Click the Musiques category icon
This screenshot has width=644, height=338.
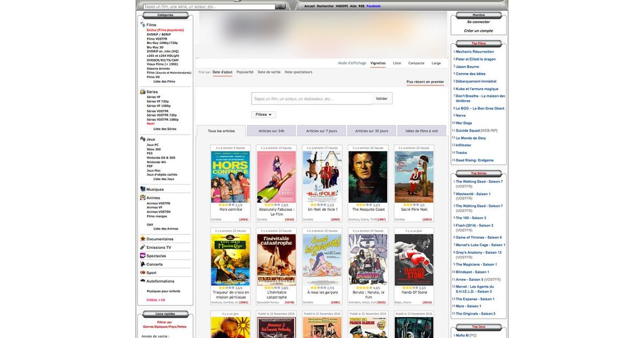[x=143, y=189]
